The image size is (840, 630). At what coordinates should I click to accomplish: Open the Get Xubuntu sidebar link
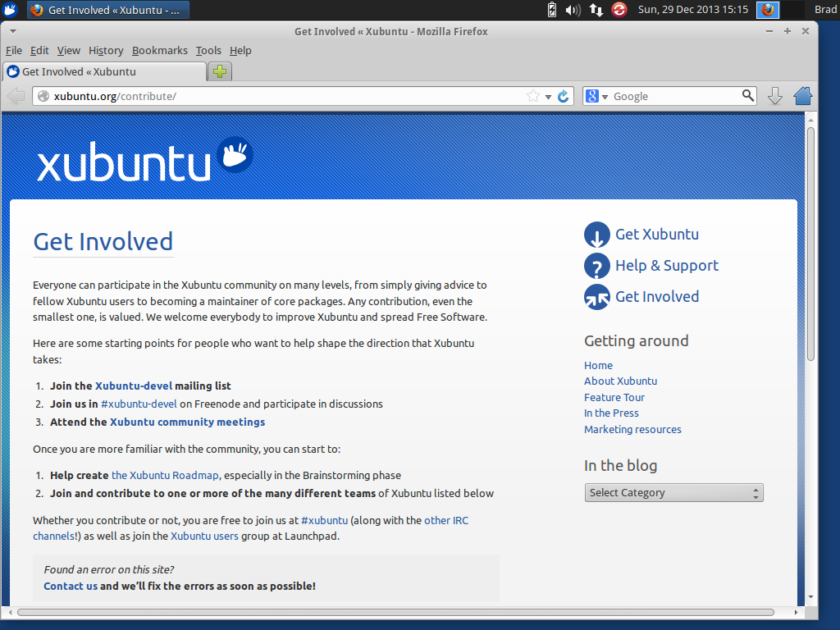coord(657,235)
